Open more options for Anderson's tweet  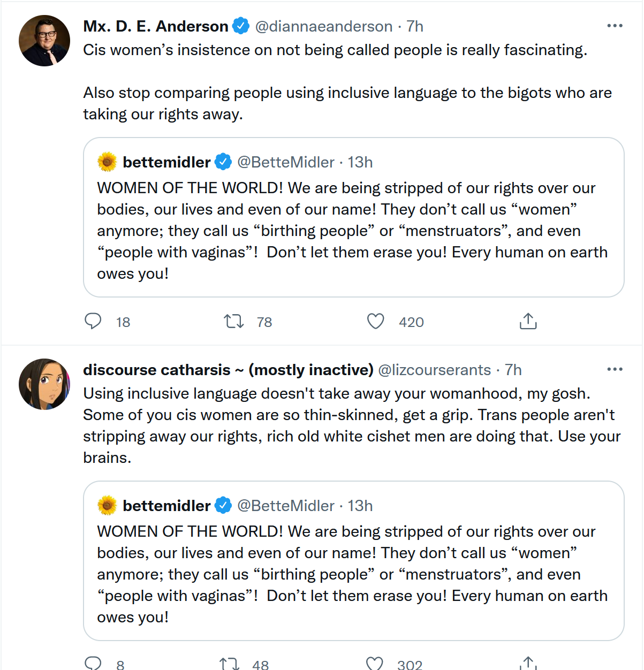pos(615,26)
